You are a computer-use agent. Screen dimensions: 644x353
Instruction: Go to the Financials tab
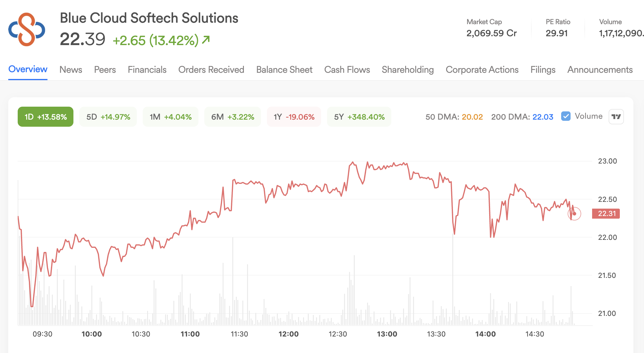(147, 70)
